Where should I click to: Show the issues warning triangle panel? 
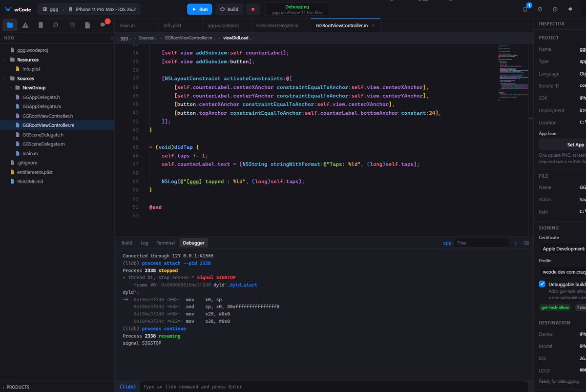tap(25, 25)
